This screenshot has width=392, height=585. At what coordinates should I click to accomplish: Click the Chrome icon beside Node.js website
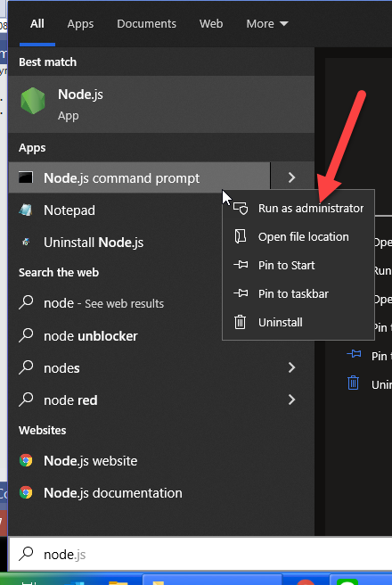(x=26, y=460)
